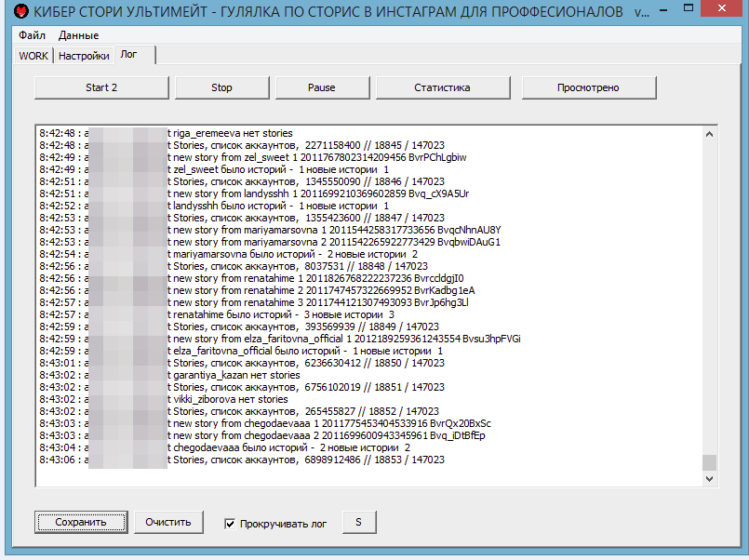The width and height of the screenshot is (749, 560).
Task: Click the riga_eremeeva нет stories log line
Action: [166, 133]
